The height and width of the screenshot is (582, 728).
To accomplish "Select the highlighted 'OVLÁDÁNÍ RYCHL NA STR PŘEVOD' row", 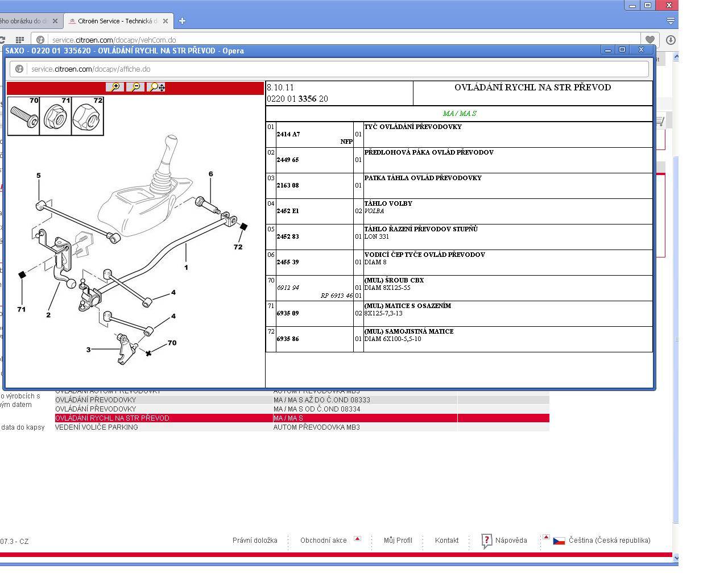I will [302, 418].
